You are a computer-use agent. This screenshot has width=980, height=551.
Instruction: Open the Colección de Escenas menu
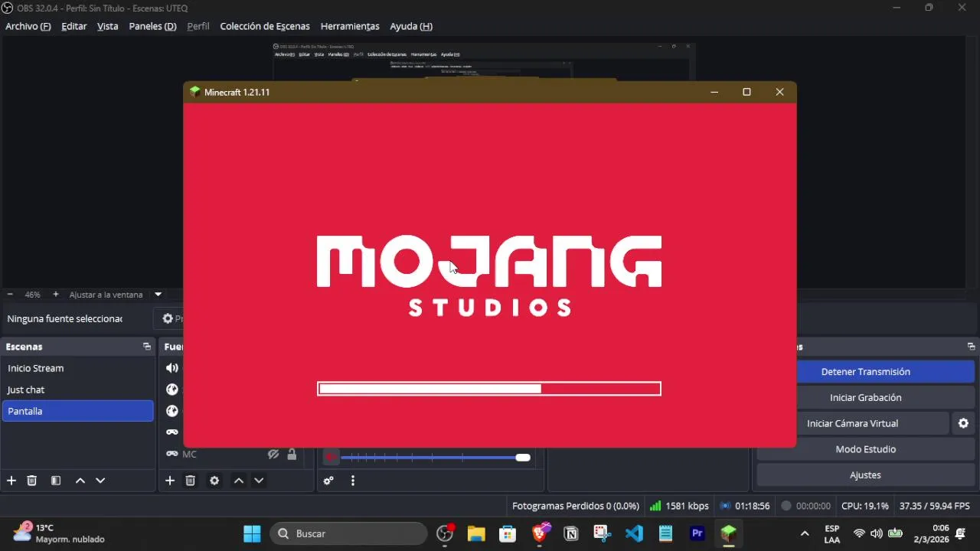click(x=265, y=26)
